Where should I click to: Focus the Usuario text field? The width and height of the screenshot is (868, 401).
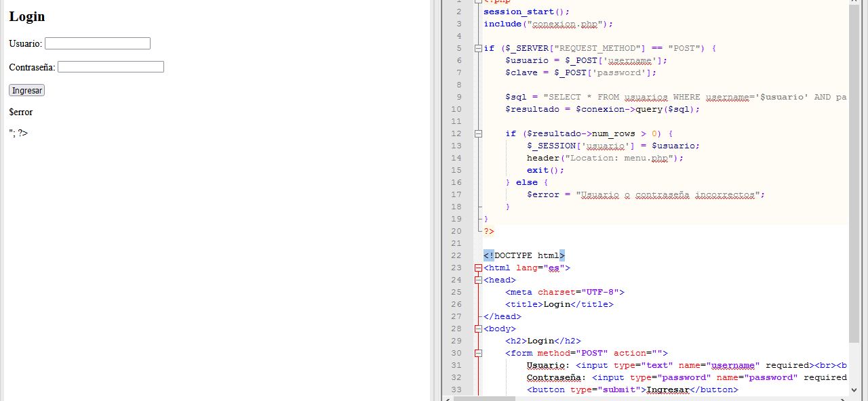click(97, 43)
